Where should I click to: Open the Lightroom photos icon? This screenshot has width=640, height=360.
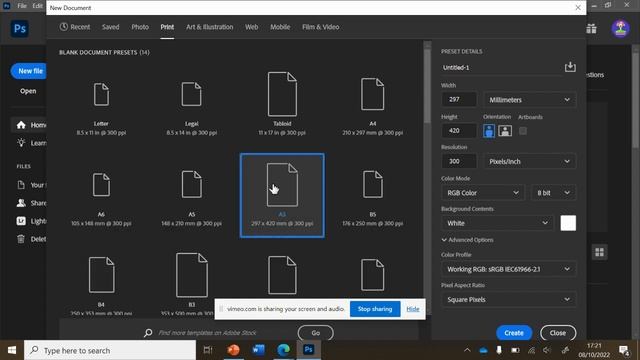[21, 221]
